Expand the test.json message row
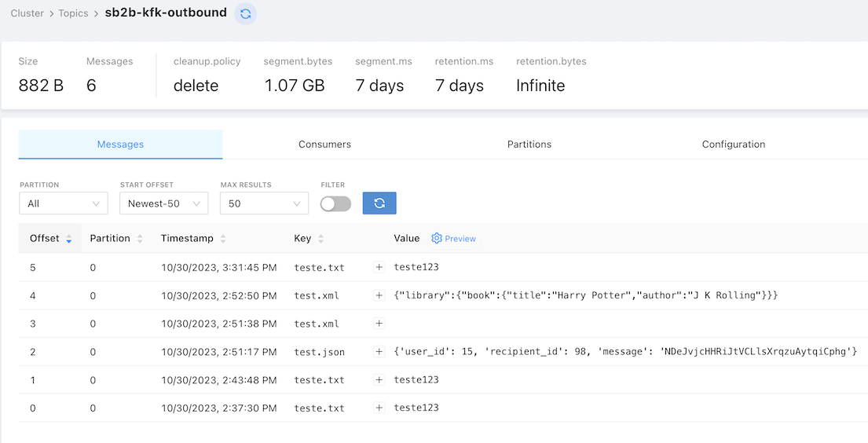The width and height of the screenshot is (868, 443). pyautogui.click(x=379, y=352)
